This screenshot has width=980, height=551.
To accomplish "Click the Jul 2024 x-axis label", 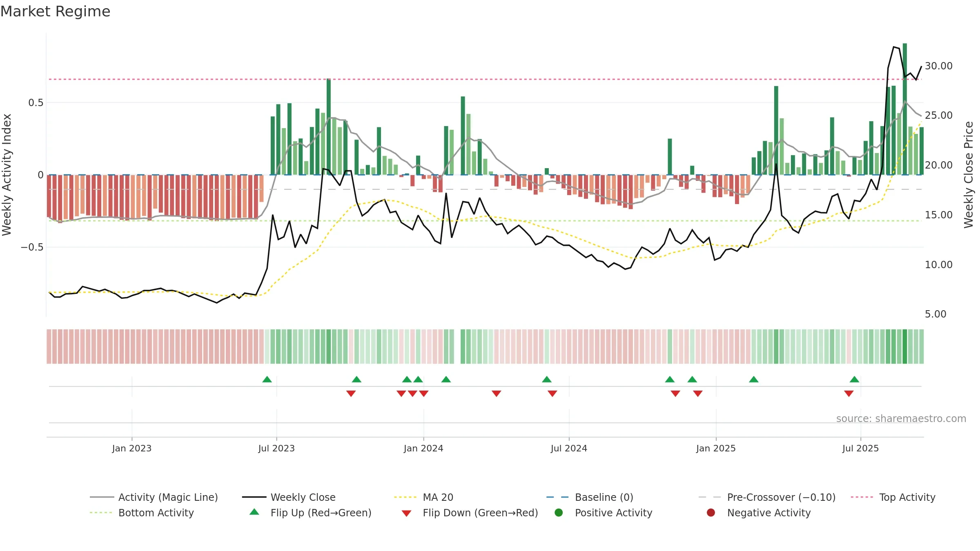I will [569, 448].
